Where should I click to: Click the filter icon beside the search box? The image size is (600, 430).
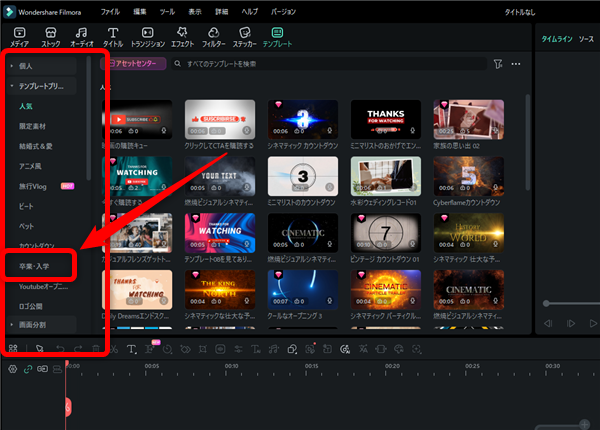tap(498, 64)
